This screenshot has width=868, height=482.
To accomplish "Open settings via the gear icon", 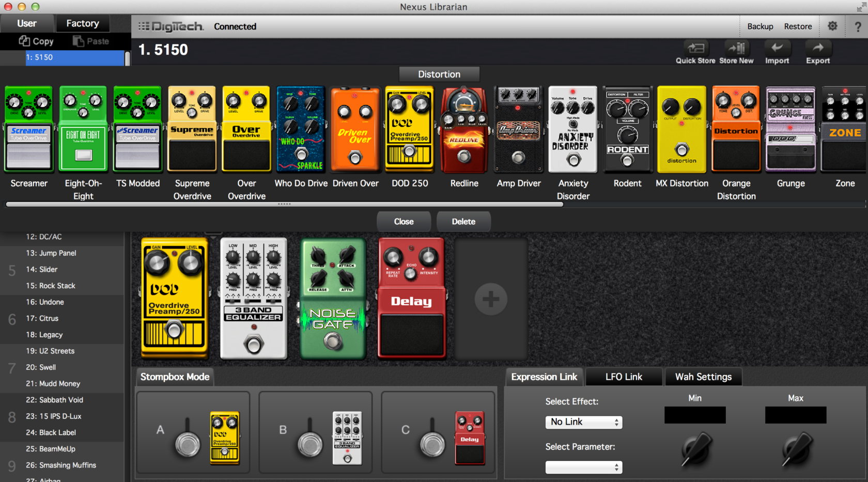I will 832,26.
